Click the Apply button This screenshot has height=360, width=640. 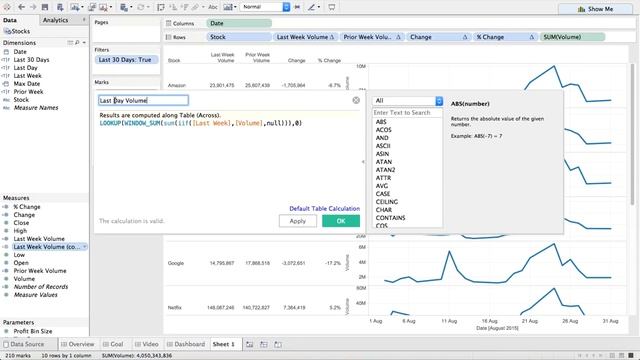pos(298,221)
